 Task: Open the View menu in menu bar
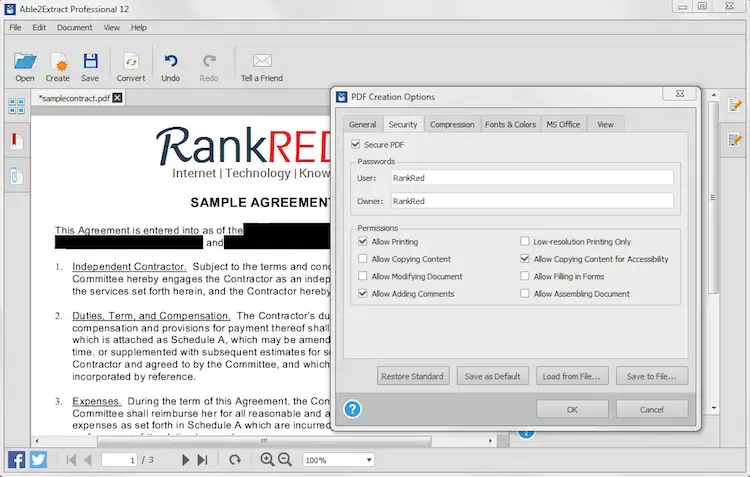tap(112, 28)
